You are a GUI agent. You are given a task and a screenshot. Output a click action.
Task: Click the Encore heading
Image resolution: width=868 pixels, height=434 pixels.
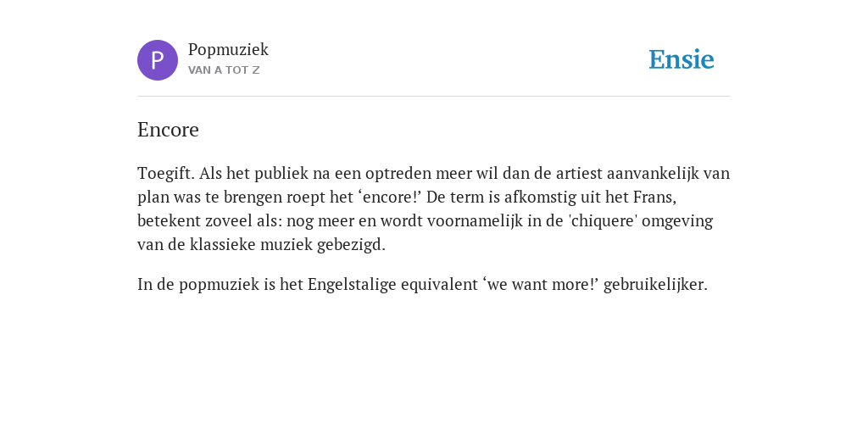[x=168, y=130]
